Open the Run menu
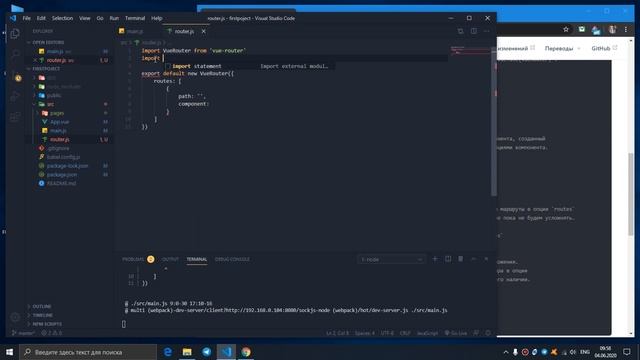Screen dimensions: 640x360 [114, 18]
